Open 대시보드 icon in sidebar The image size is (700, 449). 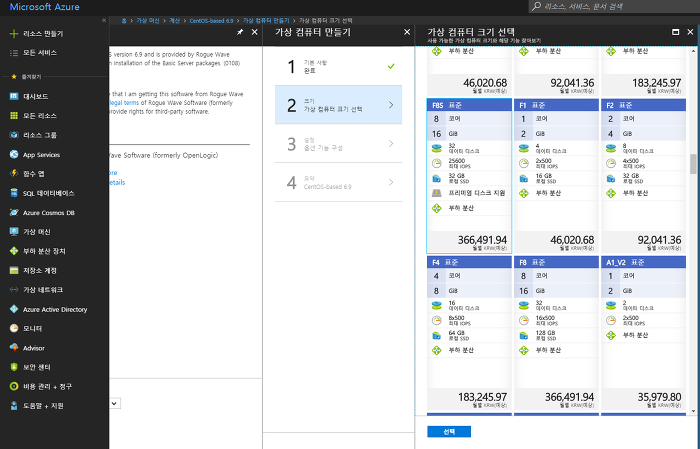click(14, 96)
